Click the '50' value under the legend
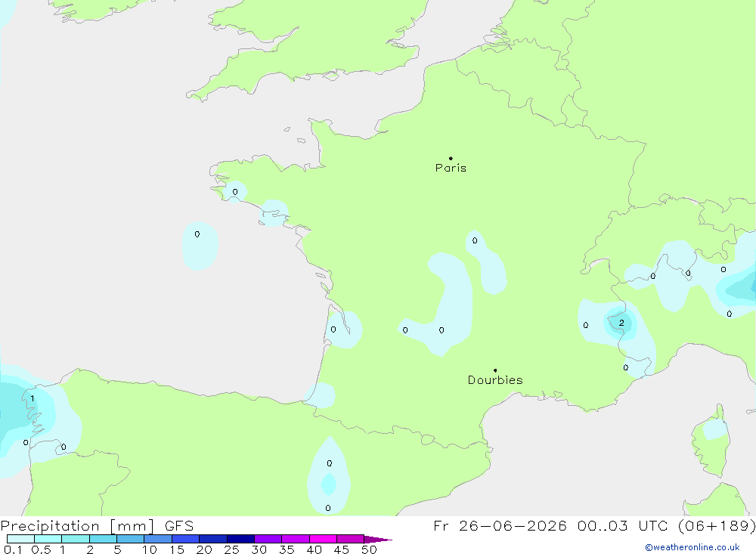 (x=370, y=549)
